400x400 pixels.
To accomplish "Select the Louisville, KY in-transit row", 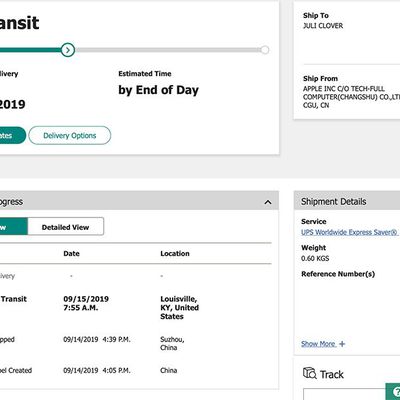I will point(136,307).
